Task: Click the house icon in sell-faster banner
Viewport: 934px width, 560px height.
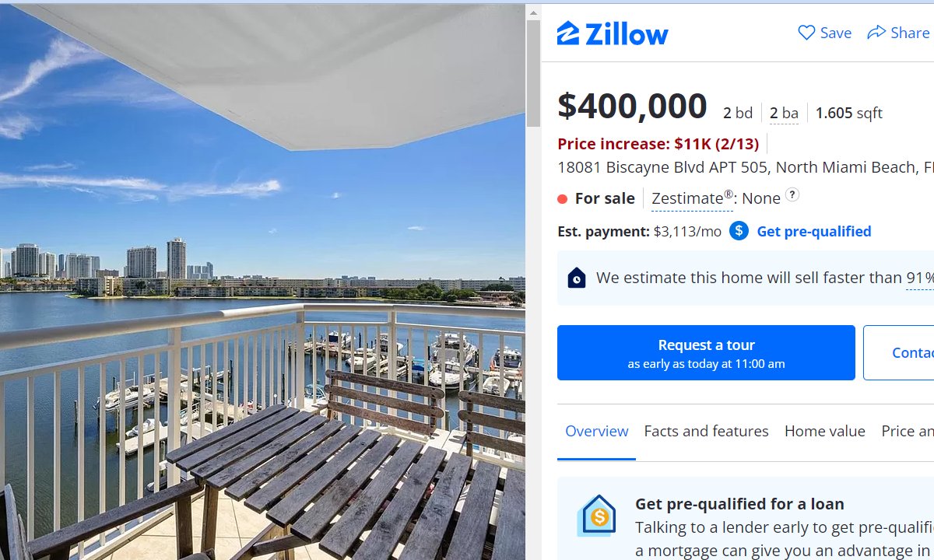Action: pyautogui.click(x=577, y=278)
